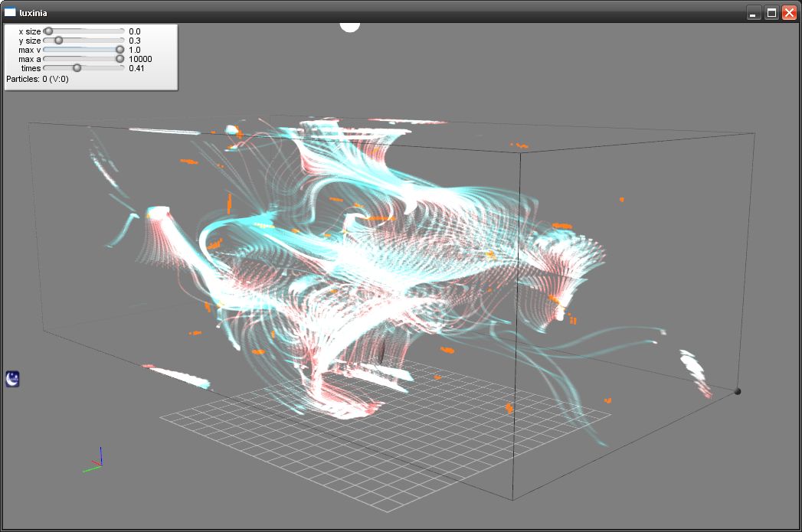Click the max a slider knob
802x532 pixels.
pos(119,59)
